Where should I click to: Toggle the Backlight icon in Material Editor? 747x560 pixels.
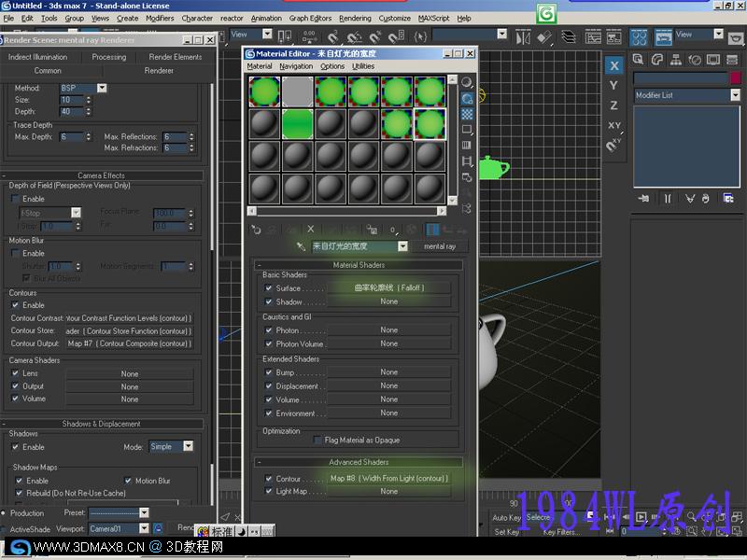coord(467,98)
